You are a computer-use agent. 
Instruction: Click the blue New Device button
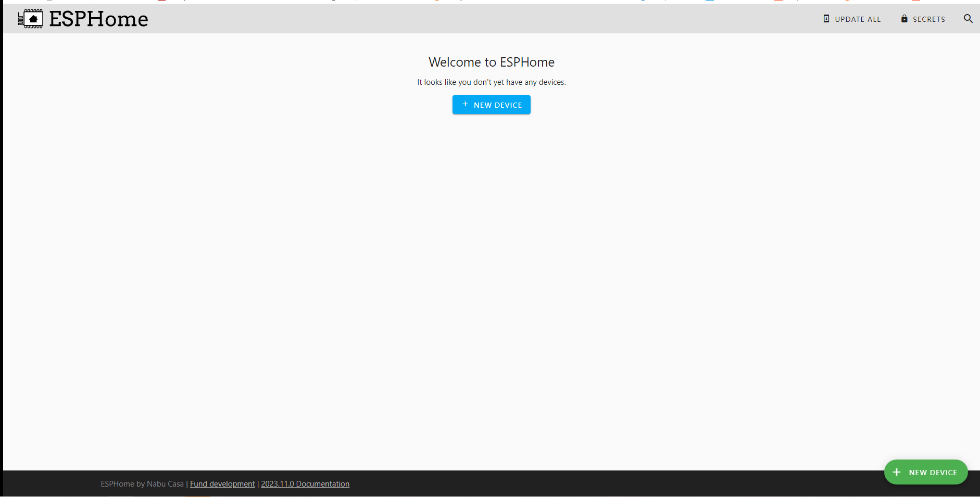pos(492,105)
